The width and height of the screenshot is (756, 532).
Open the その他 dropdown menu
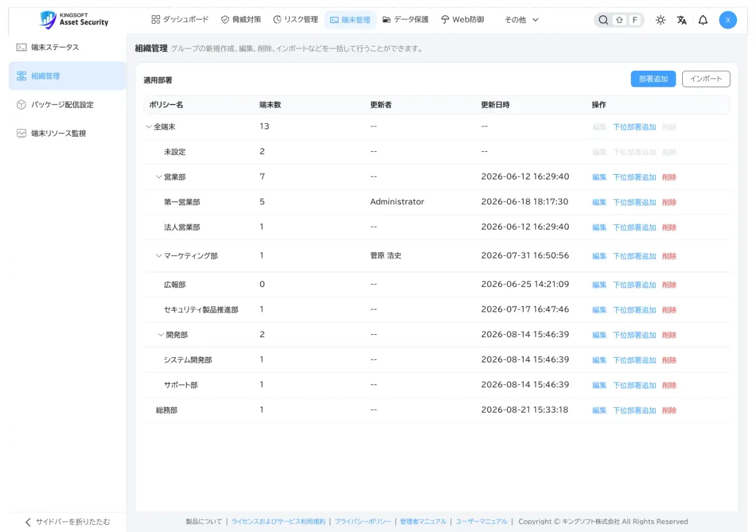point(522,19)
